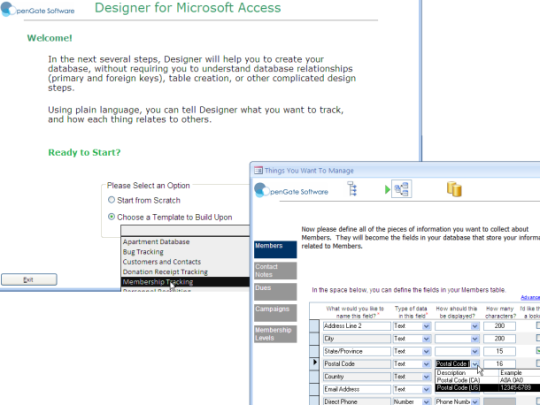This screenshot has width=540, height=405.
Task: Edit character count 16 for Postal Code
Action: point(499,364)
